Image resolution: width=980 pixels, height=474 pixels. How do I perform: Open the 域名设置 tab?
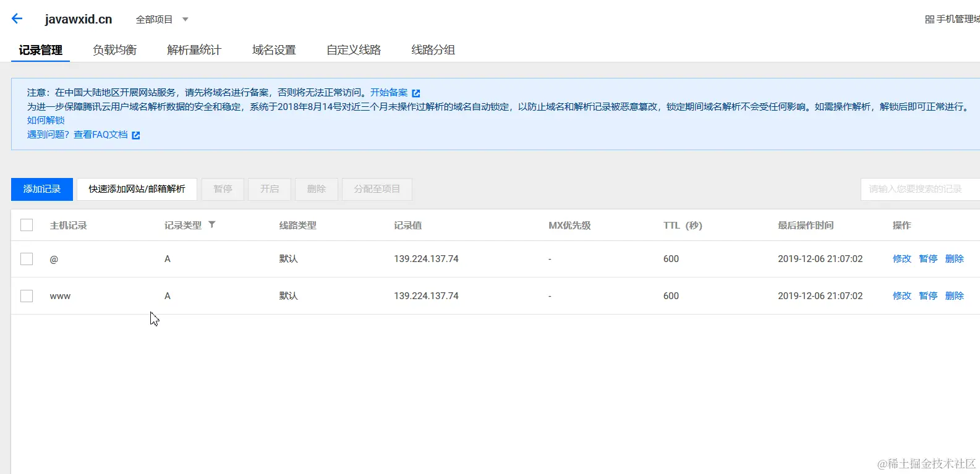(x=274, y=50)
